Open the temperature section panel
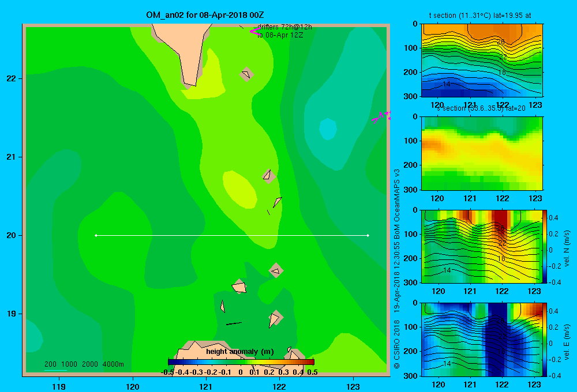Viewport: 577px width, 392px height. click(482, 61)
